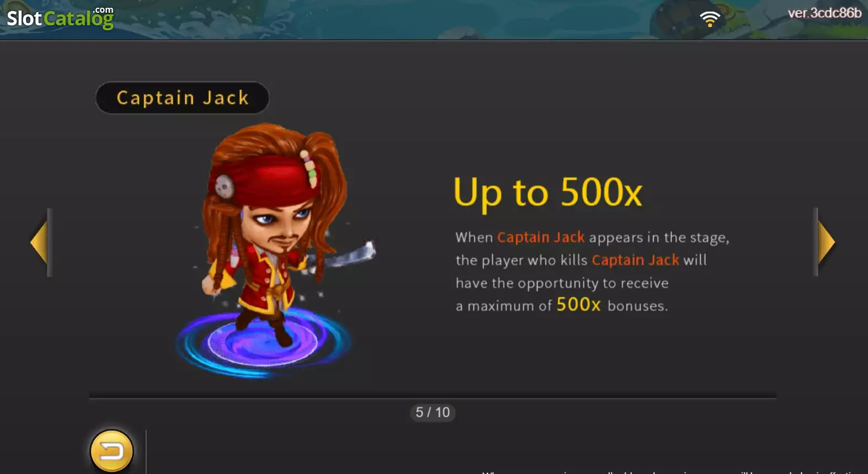Tap the 'have the opportunity to receive' line
This screenshot has height=474, width=868.
562,283
